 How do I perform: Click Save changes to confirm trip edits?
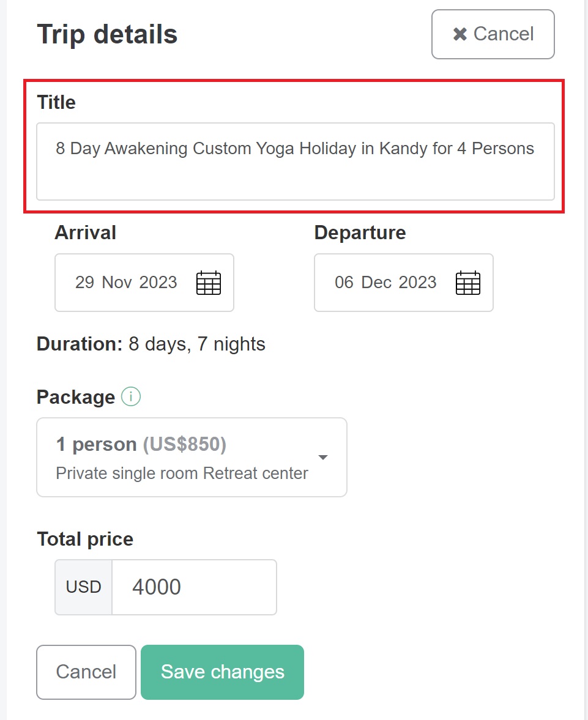(x=221, y=672)
